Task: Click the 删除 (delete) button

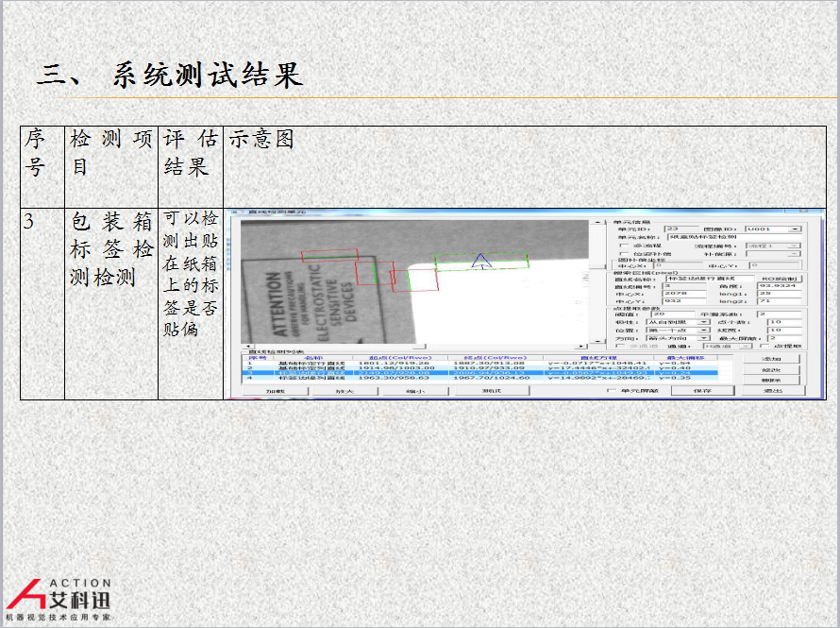Action: tap(771, 380)
